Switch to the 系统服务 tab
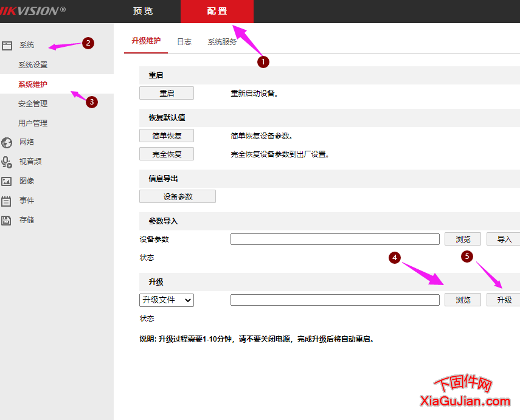Viewport: 520px width, 420px height. tap(222, 42)
